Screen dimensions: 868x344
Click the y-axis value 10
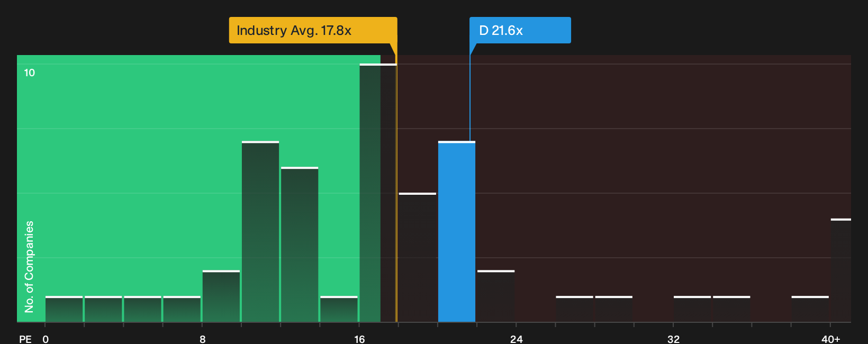tap(30, 73)
